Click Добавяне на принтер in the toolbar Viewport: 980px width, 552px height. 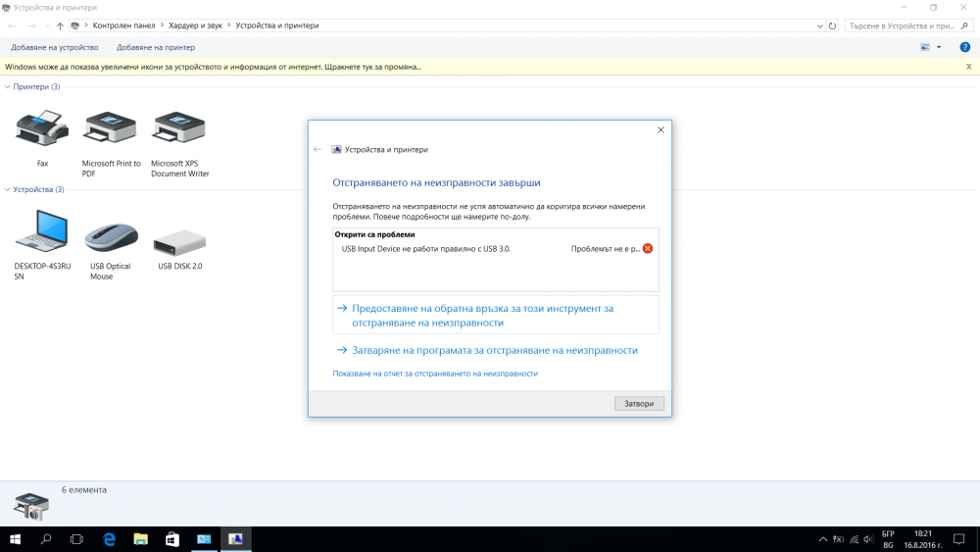point(156,47)
